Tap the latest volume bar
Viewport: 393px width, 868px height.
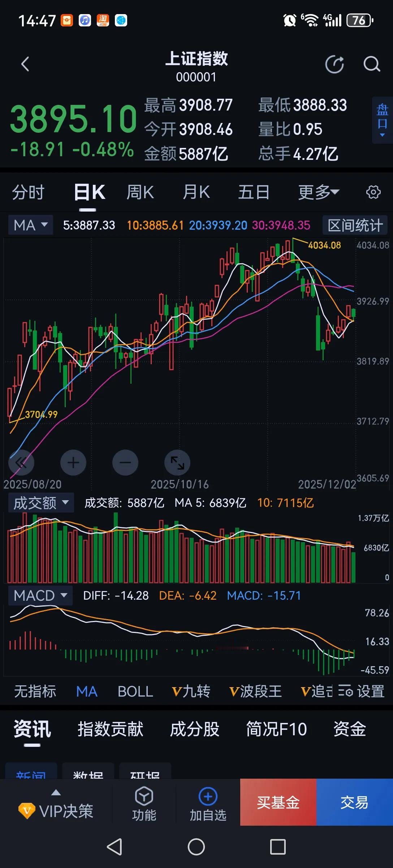pos(353,567)
